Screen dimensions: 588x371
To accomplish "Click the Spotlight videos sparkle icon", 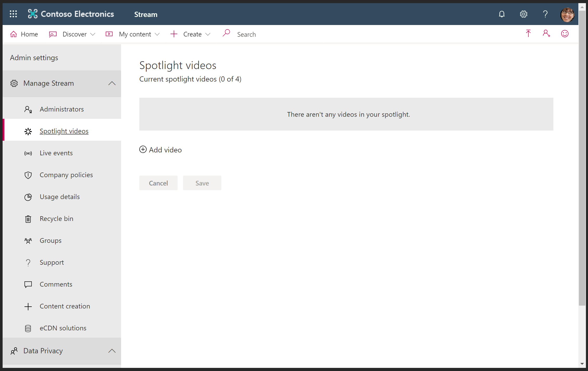I will coord(28,132).
